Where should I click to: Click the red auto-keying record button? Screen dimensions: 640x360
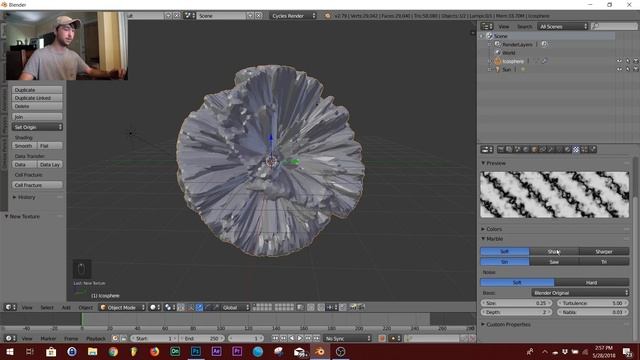(382, 338)
